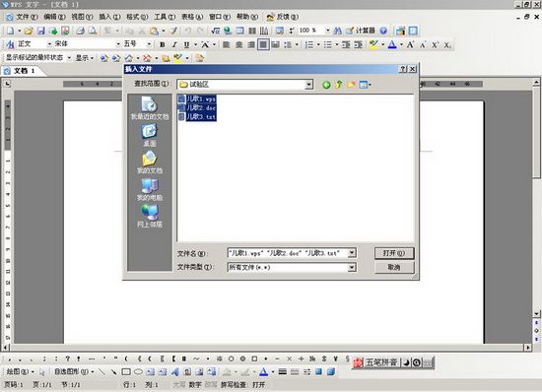Open the font size 五号 dropdown
The image size is (542, 392).
(x=149, y=44)
